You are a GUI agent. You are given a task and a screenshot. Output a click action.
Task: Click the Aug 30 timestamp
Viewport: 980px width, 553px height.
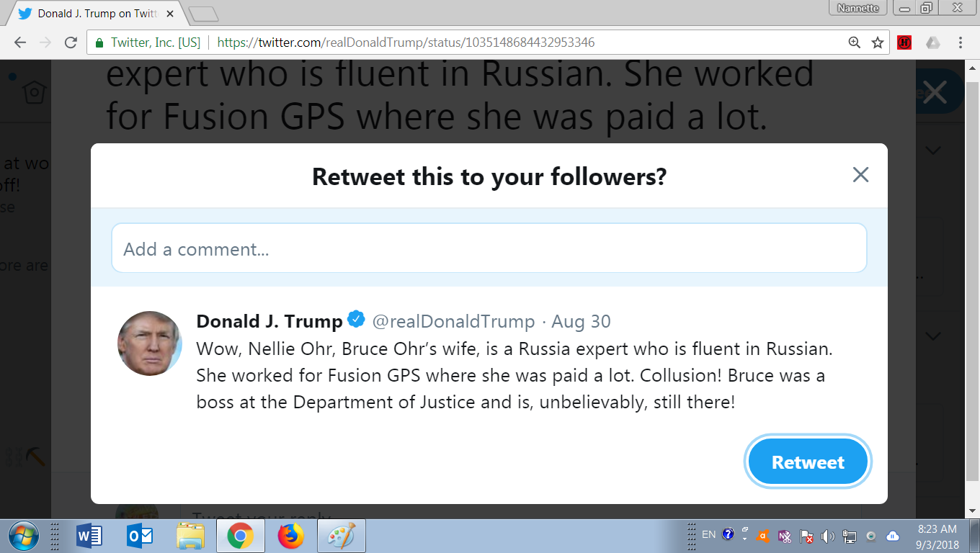[581, 321]
